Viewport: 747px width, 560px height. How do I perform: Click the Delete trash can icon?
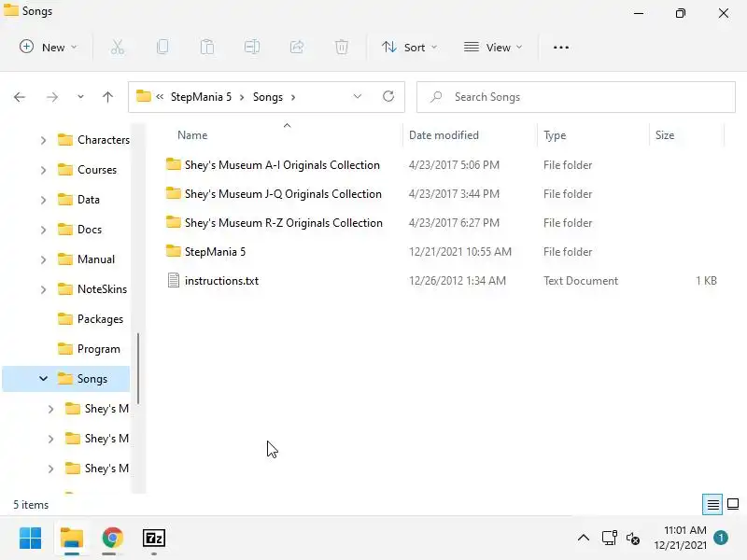pos(342,48)
